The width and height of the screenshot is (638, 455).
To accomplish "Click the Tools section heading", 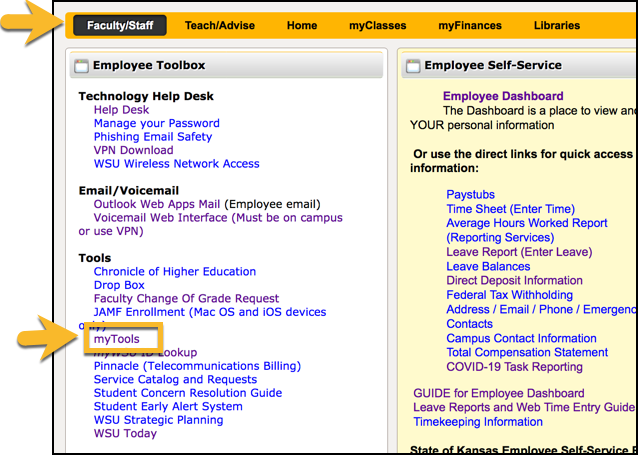I will (x=95, y=258).
